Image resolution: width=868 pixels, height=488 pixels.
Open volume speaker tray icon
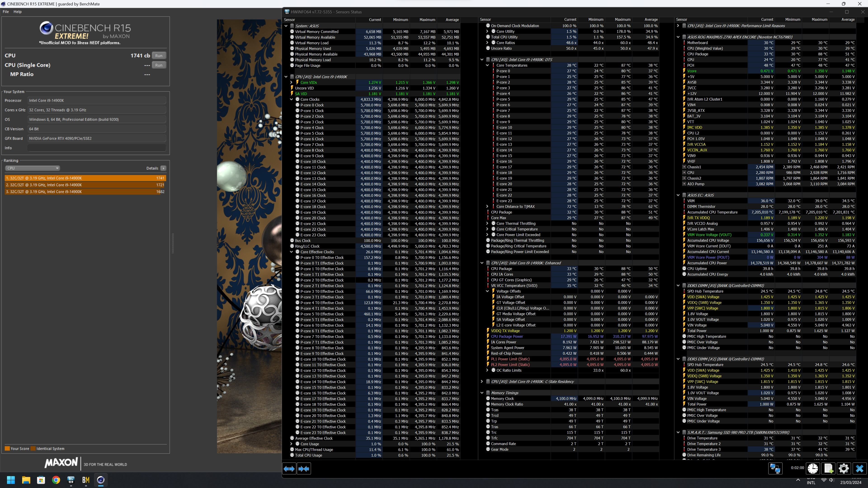(831, 480)
